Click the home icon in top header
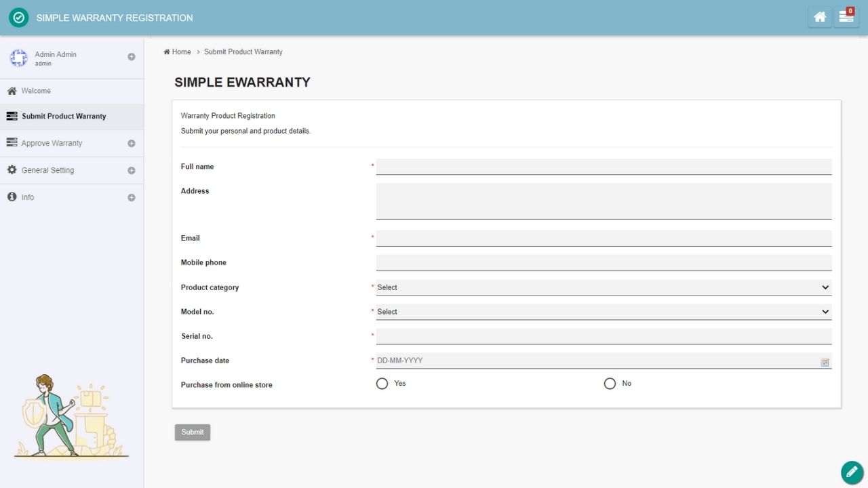This screenshot has width=868, height=488. (820, 17)
